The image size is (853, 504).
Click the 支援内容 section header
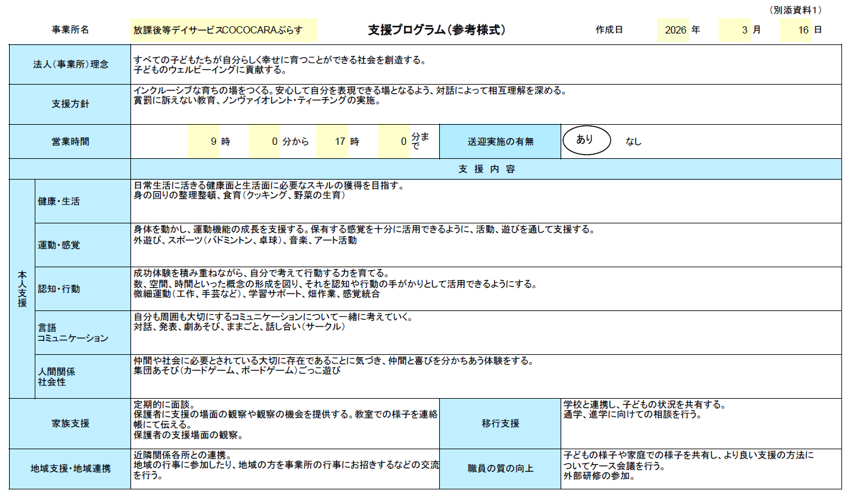click(x=486, y=169)
